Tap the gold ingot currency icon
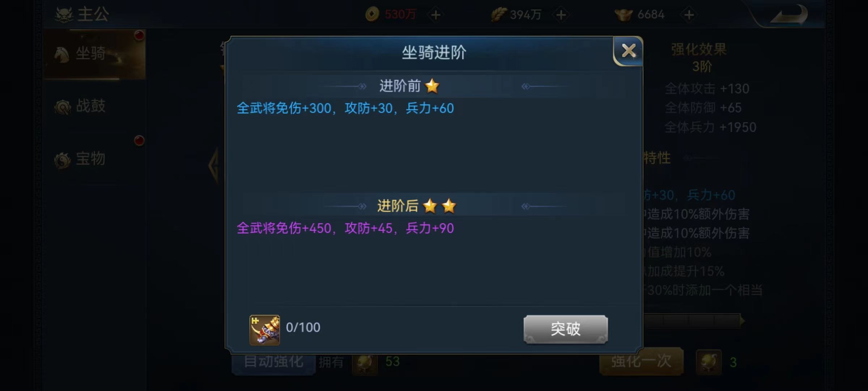The image size is (868, 391). pyautogui.click(x=624, y=14)
